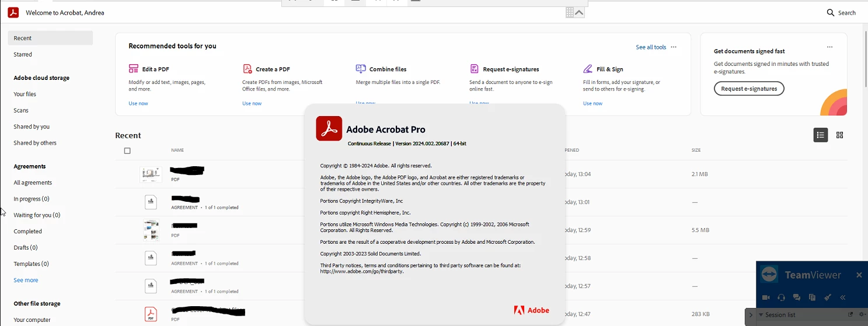Click the 5.5 MB size value
Image resolution: width=868 pixels, height=326 pixels.
pyautogui.click(x=700, y=230)
